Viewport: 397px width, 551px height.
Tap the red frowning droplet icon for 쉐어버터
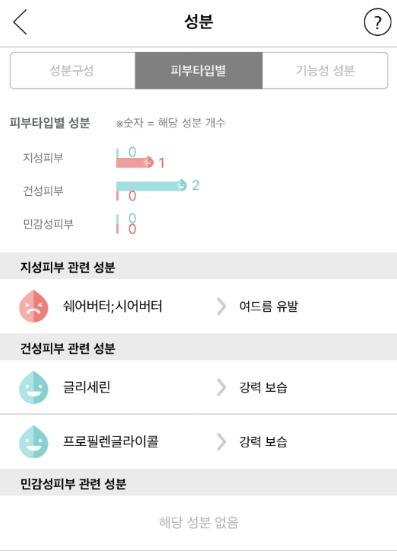[x=34, y=306]
